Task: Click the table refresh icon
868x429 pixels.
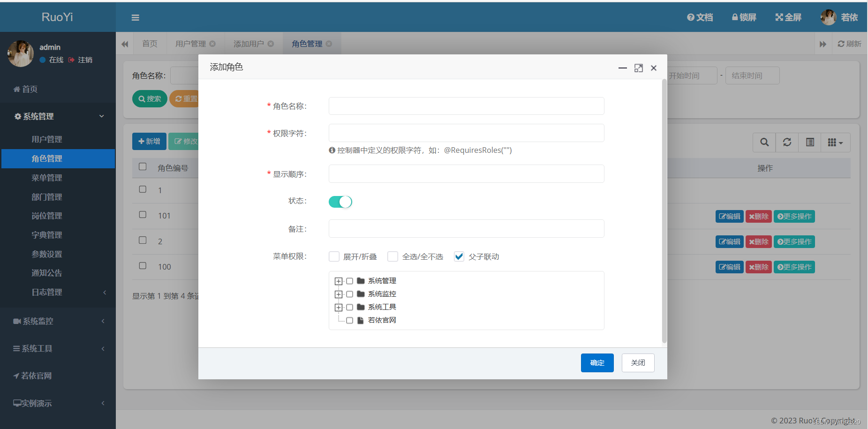Action: point(787,142)
